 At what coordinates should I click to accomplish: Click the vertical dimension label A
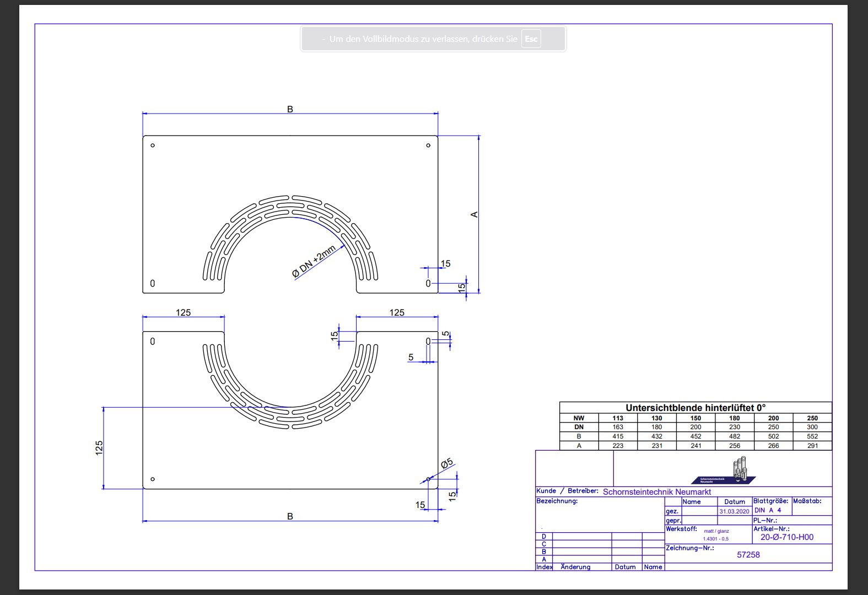[474, 214]
